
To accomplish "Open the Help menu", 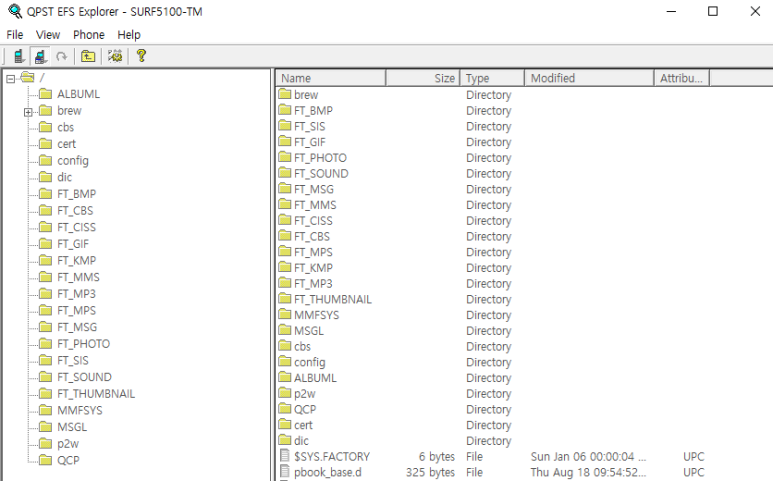I will tap(129, 35).
